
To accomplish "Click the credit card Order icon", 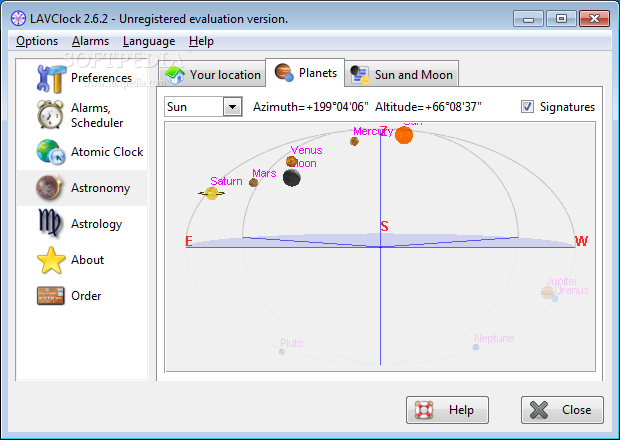I will [51, 296].
